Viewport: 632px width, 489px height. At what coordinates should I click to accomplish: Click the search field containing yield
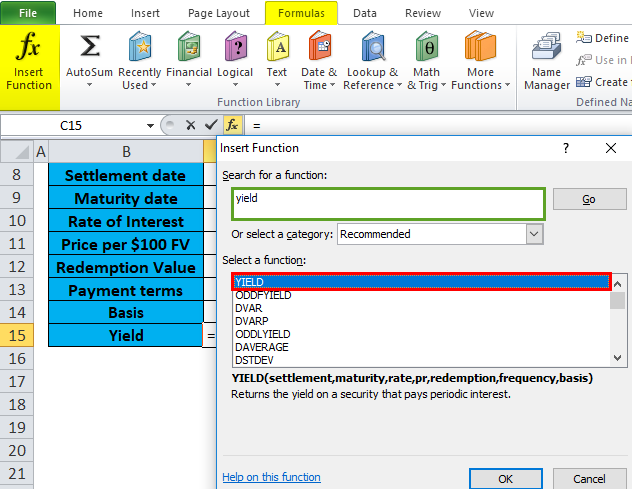click(388, 204)
